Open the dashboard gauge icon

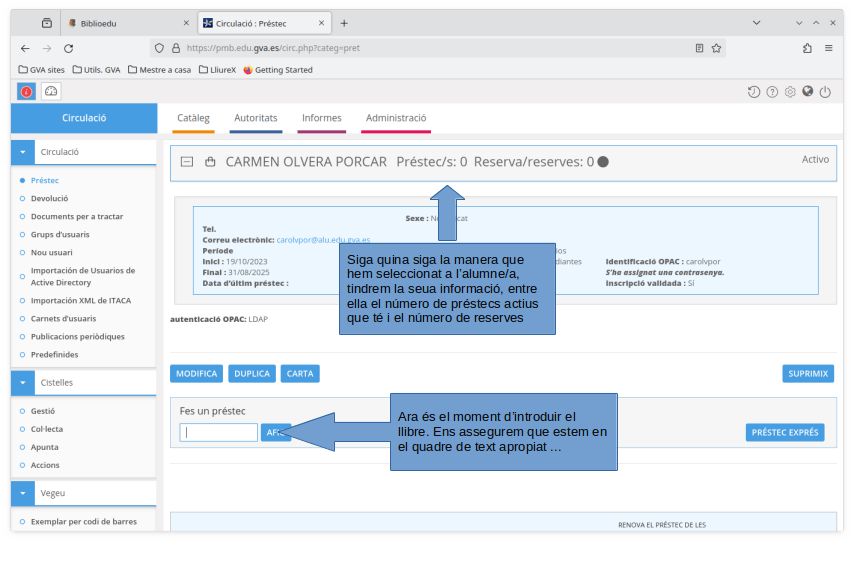pyautogui.click(x=51, y=91)
